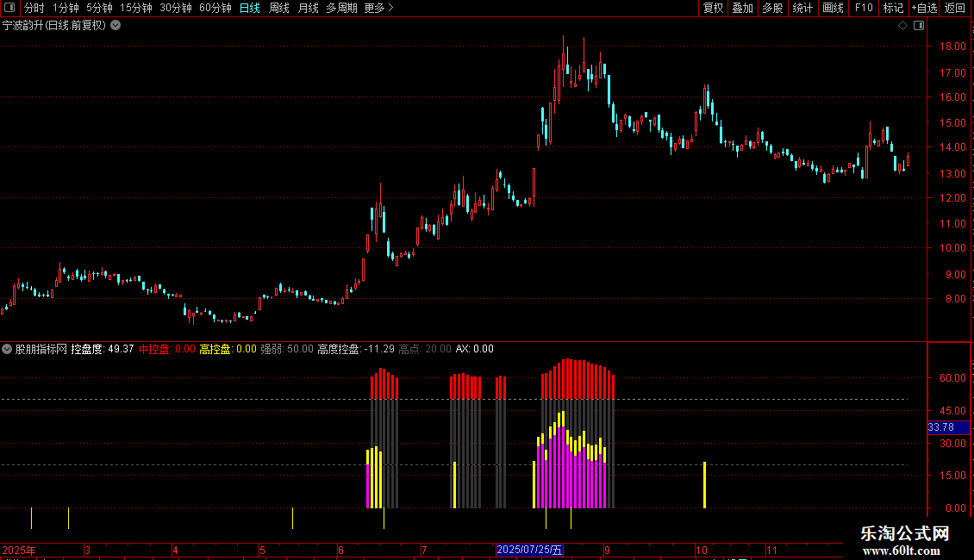The width and height of the screenshot is (974, 560).
Task: Click the yellow indicator bar near October
Action: 704,485
